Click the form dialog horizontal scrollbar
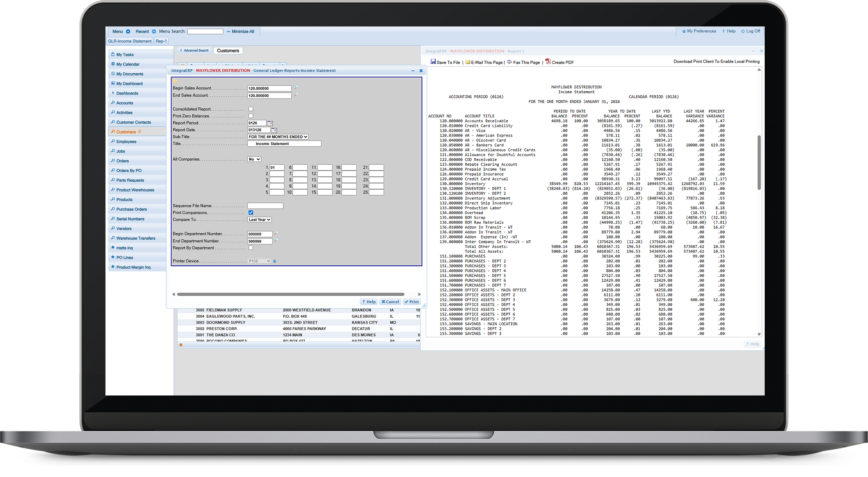 pos(290,294)
